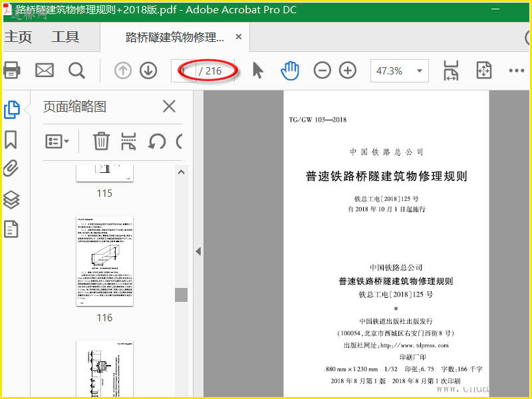Collapse the navigation pane with left arrow

click(198, 251)
